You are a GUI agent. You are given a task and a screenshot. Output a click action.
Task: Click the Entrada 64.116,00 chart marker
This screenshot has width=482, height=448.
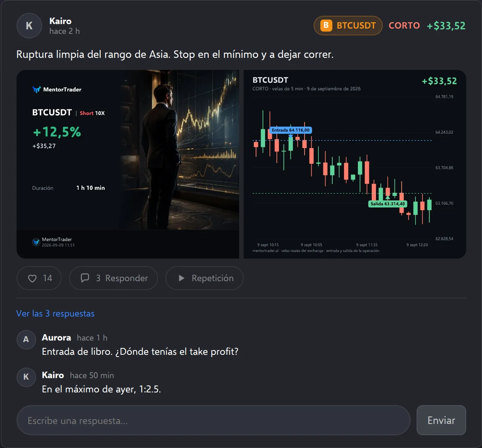point(291,130)
